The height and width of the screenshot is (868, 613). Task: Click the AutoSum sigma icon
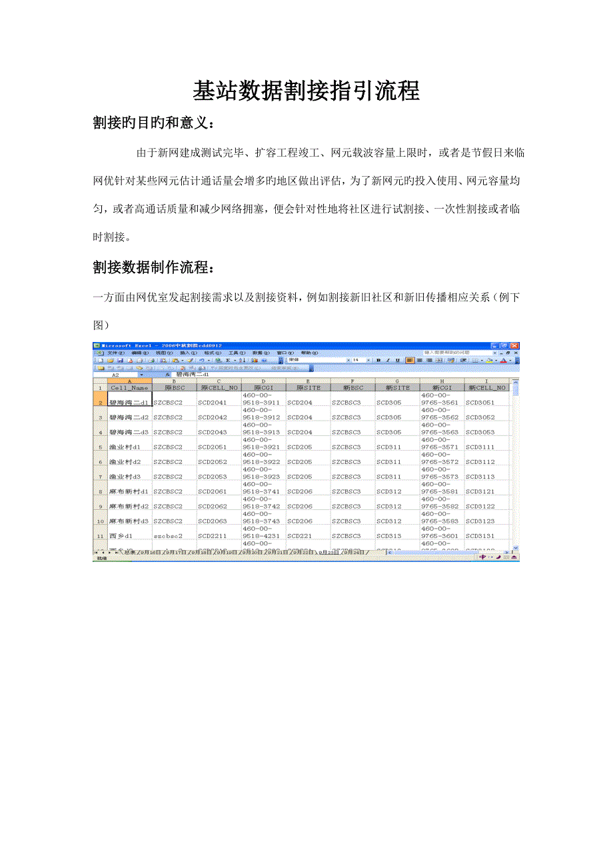pyautogui.click(x=228, y=360)
